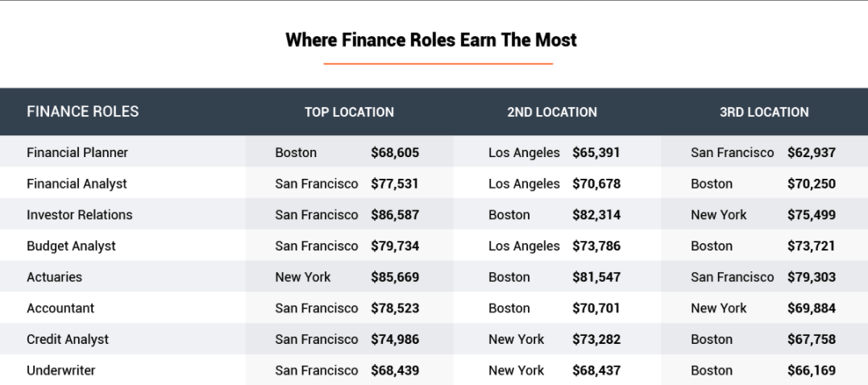Click the $85,669 New York Actuaries salary
Viewport: 868px width, 385px height.
(x=395, y=277)
